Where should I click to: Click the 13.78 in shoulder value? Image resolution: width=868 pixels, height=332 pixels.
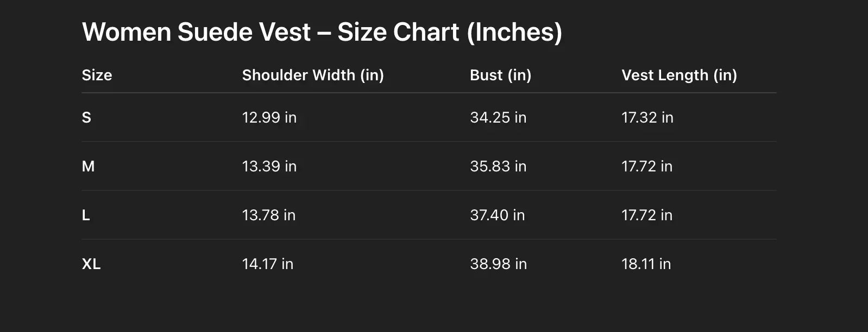coord(269,215)
